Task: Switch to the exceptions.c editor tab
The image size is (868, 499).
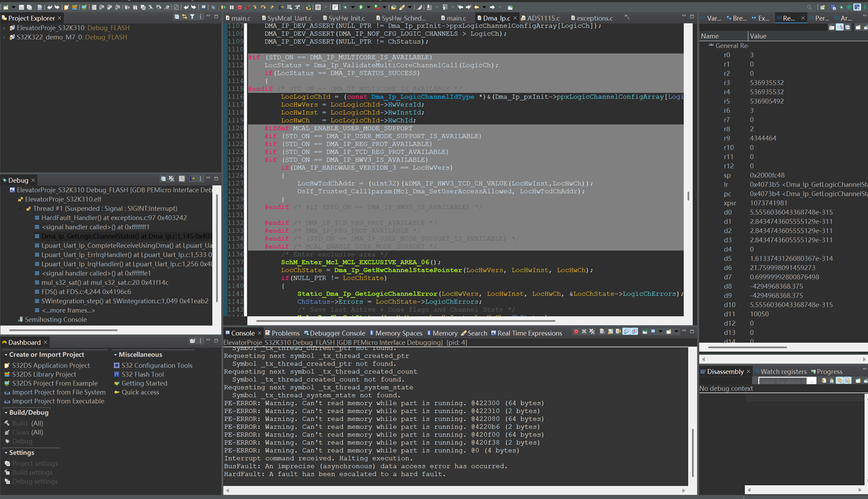Action: pyautogui.click(x=594, y=18)
